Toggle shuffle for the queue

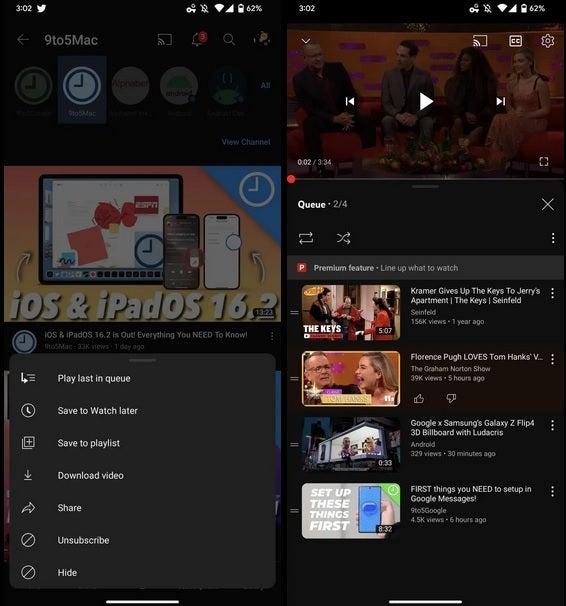343,238
